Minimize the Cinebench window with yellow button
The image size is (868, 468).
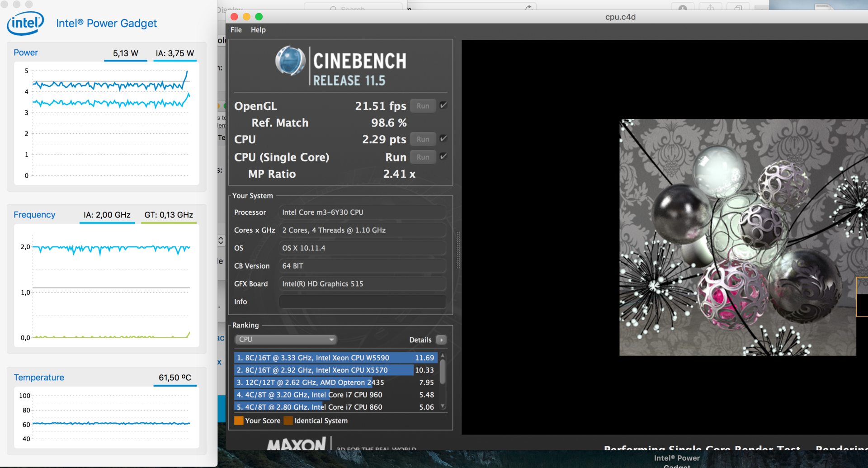tap(246, 17)
